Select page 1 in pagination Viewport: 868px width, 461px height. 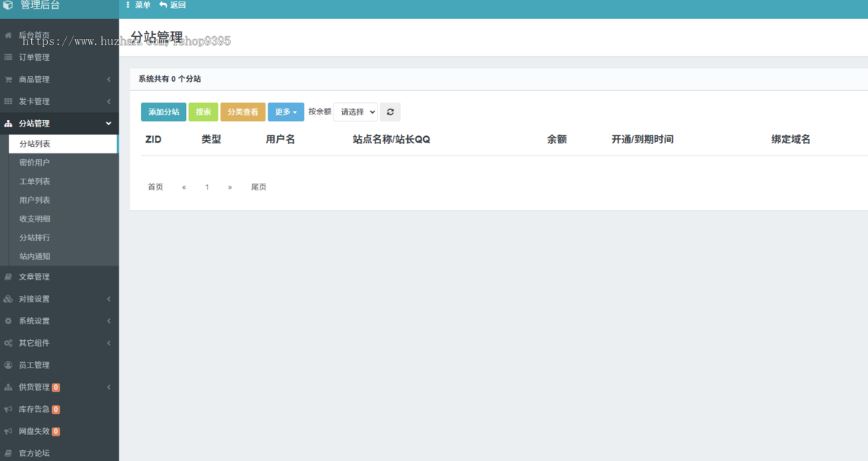tap(207, 187)
